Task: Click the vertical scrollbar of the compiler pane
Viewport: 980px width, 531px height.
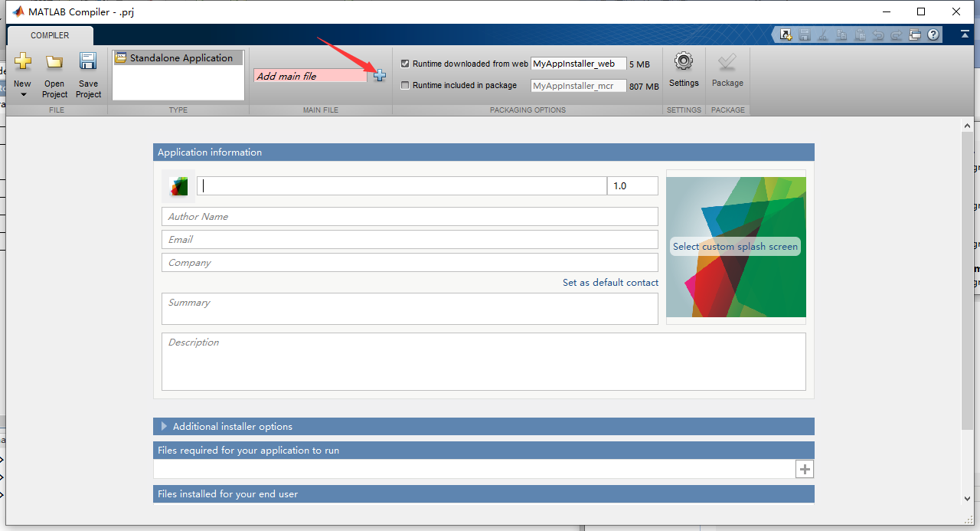Action: pyautogui.click(x=968, y=281)
